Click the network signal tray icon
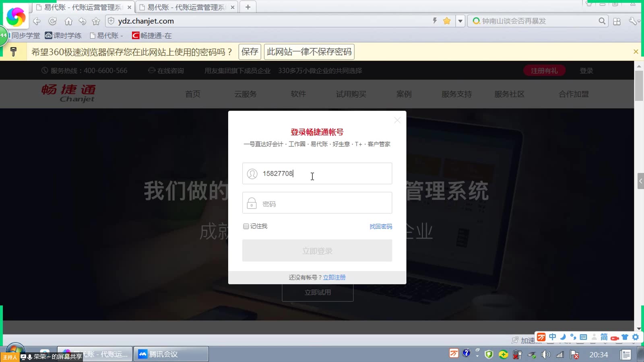Screen dimensions: 644x362 (560, 354)
